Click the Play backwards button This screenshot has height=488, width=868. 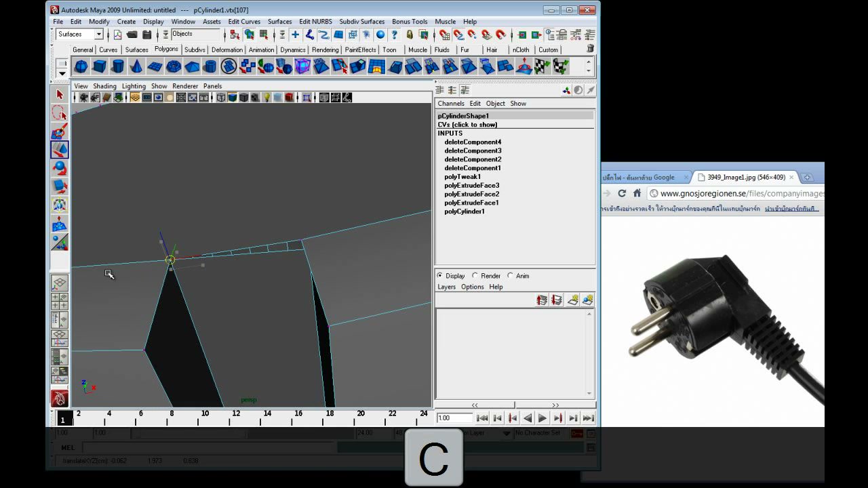click(528, 418)
